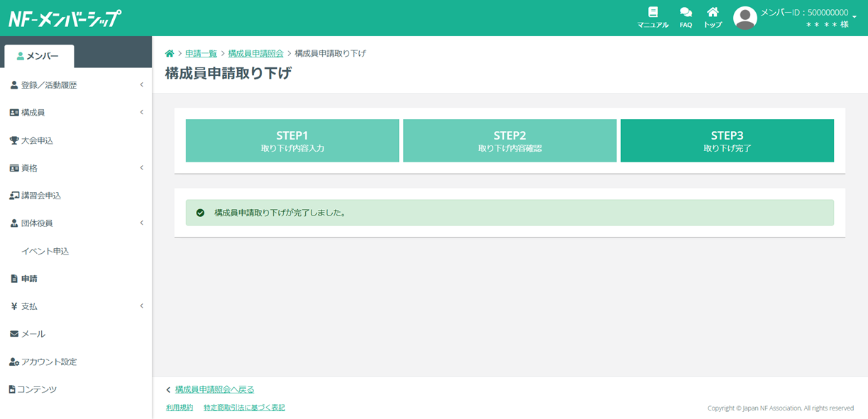Expand the 支払 sidebar submenu

[x=141, y=306]
